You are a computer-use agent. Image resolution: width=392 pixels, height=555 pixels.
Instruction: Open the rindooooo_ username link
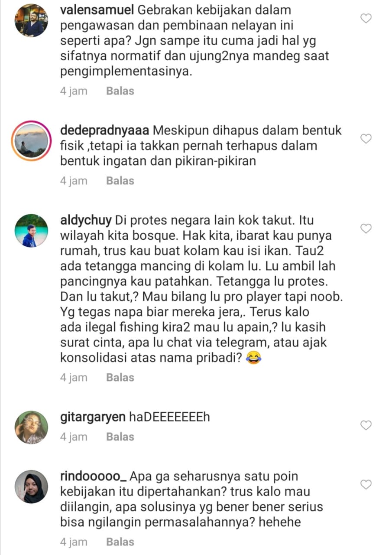click(x=93, y=477)
